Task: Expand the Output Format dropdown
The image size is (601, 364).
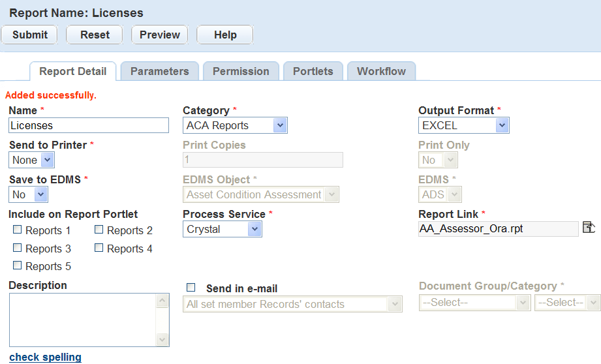Action: pyautogui.click(x=463, y=125)
